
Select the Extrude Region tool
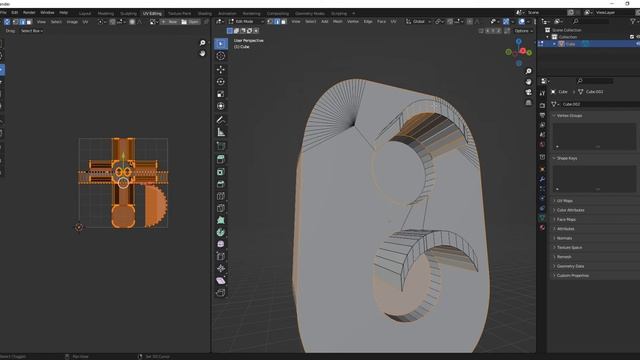coord(221,159)
